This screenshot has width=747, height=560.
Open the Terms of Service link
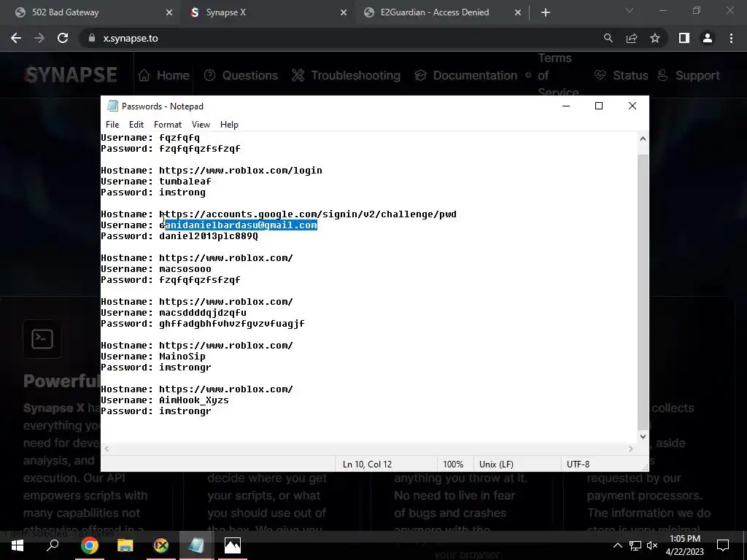click(553, 75)
